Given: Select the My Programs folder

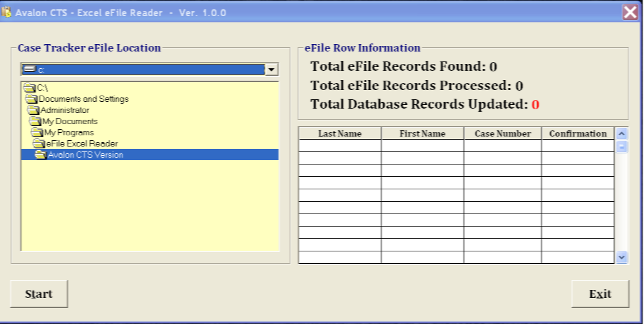Looking at the screenshot, I should [150, 132].
